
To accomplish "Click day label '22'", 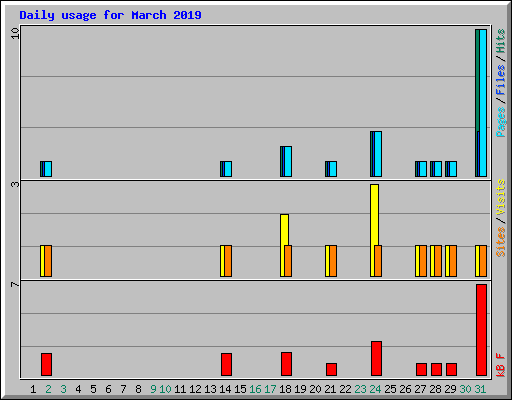I will [x=345, y=389].
